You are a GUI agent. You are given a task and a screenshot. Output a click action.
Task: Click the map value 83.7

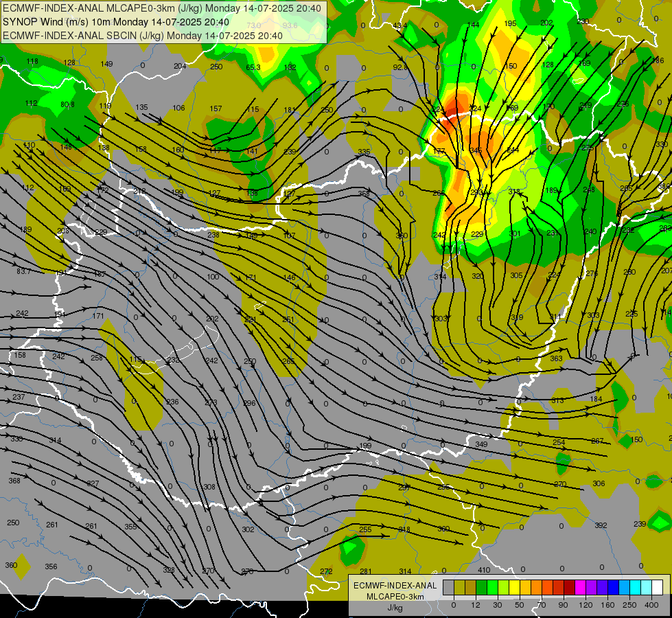[23, 271]
